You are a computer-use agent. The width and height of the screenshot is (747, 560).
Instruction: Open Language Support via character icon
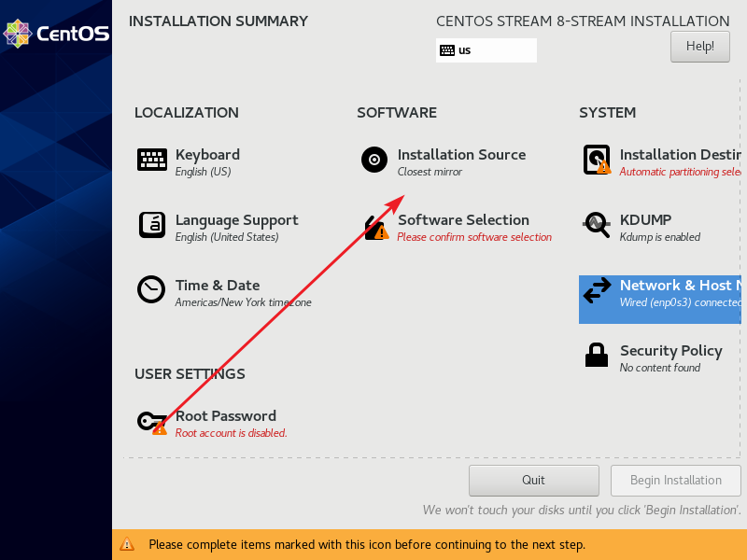point(151,225)
